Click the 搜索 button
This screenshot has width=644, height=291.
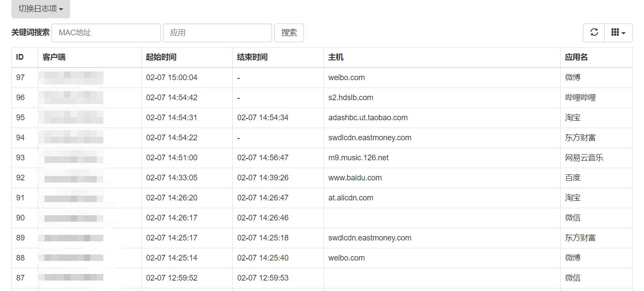click(289, 33)
